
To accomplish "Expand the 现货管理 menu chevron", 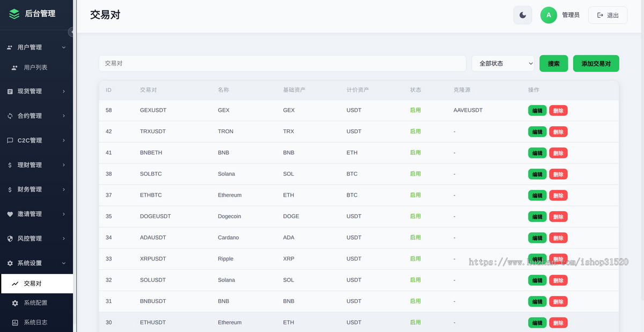I will tap(64, 91).
